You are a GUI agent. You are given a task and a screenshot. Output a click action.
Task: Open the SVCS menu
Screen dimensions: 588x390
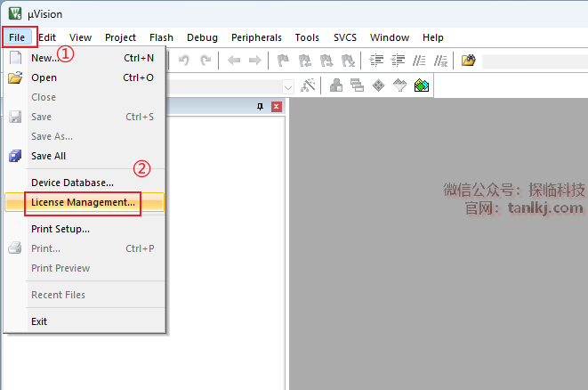344,37
